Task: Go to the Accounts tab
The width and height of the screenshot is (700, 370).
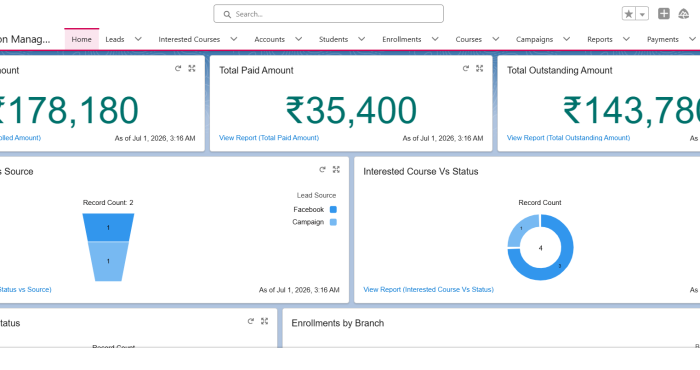Action: click(270, 39)
